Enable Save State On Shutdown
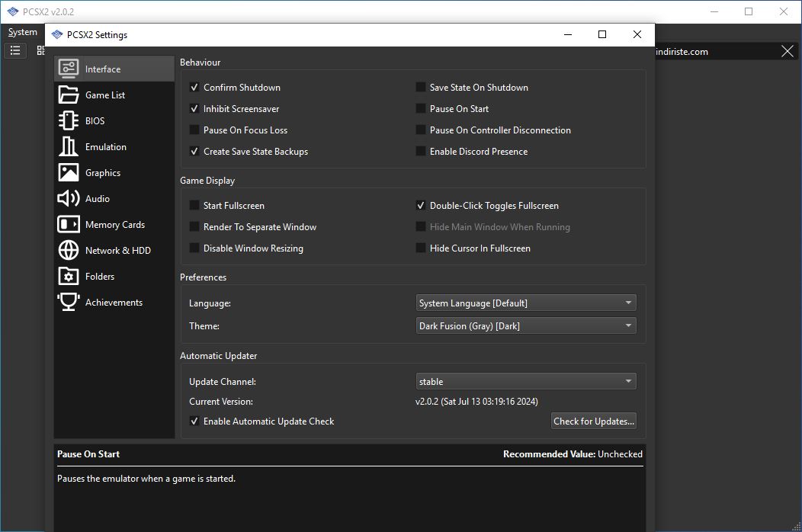The width and height of the screenshot is (802, 532). [420, 88]
